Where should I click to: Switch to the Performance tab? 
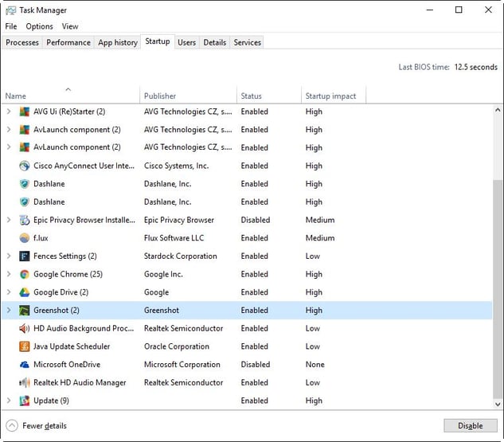68,42
